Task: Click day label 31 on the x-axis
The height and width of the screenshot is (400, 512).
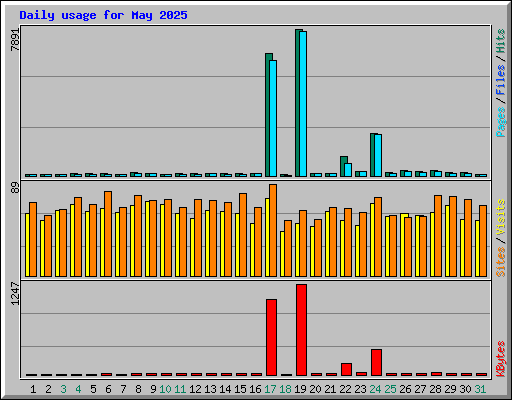Action: point(480,389)
